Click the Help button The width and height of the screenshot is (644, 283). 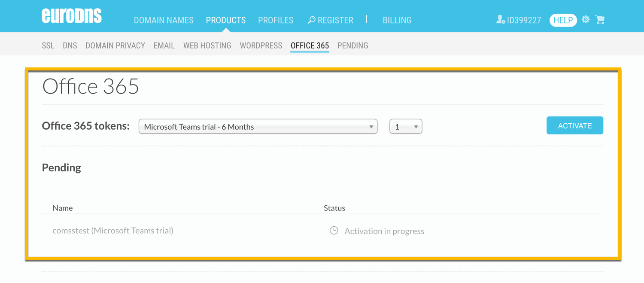pyautogui.click(x=563, y=20)
